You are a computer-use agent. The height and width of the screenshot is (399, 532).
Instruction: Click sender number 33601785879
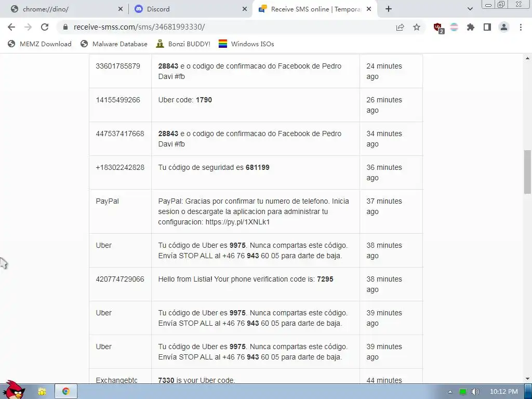tap(118, 66)
